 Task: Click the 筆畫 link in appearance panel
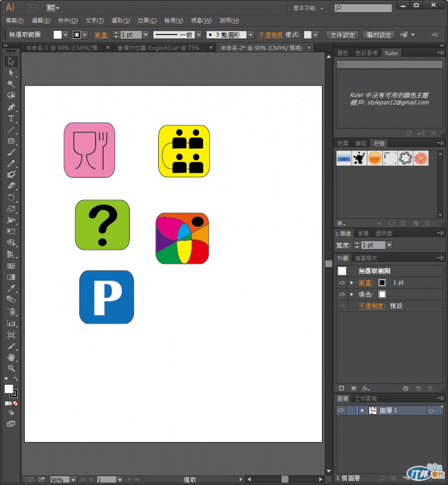click(366, 283)
